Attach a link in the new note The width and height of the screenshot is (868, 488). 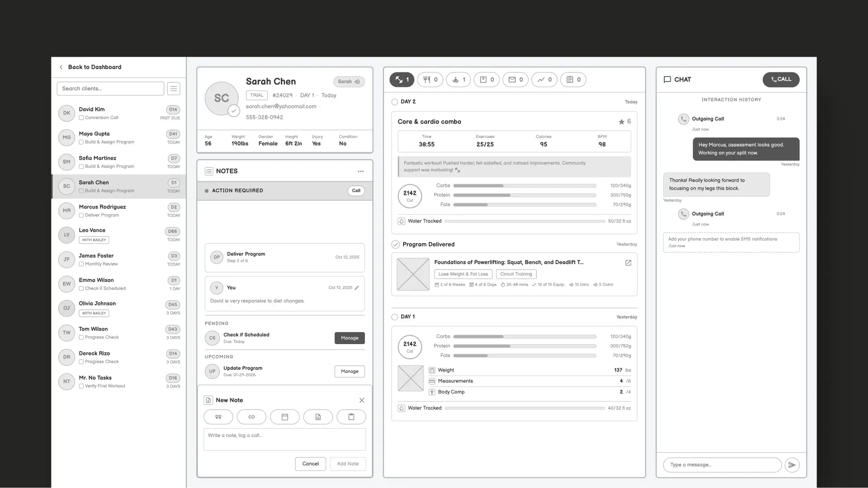[252, 417]
